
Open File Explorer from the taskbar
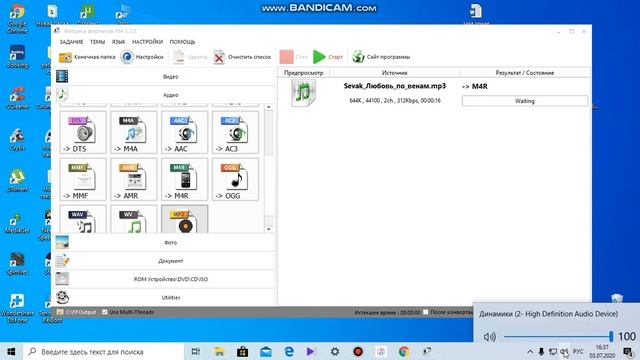(219, 351)
